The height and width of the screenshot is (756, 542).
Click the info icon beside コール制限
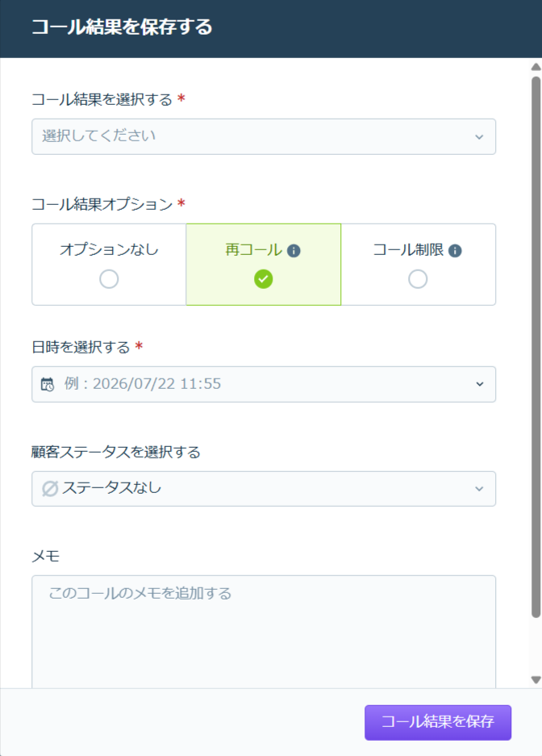point(455,251)
